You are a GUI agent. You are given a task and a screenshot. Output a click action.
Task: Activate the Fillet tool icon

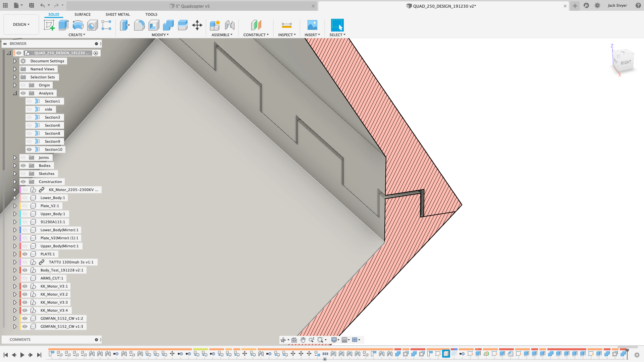coord(139,25)
